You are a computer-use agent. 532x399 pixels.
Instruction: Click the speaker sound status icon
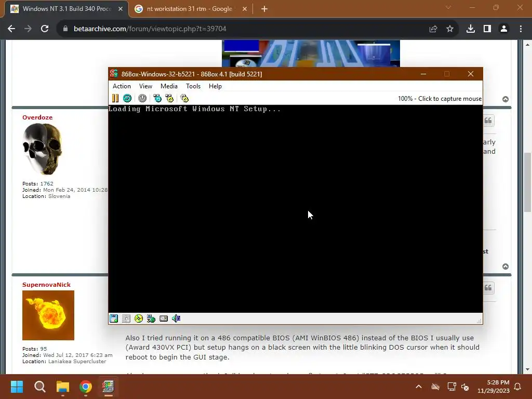click(176, 318)
